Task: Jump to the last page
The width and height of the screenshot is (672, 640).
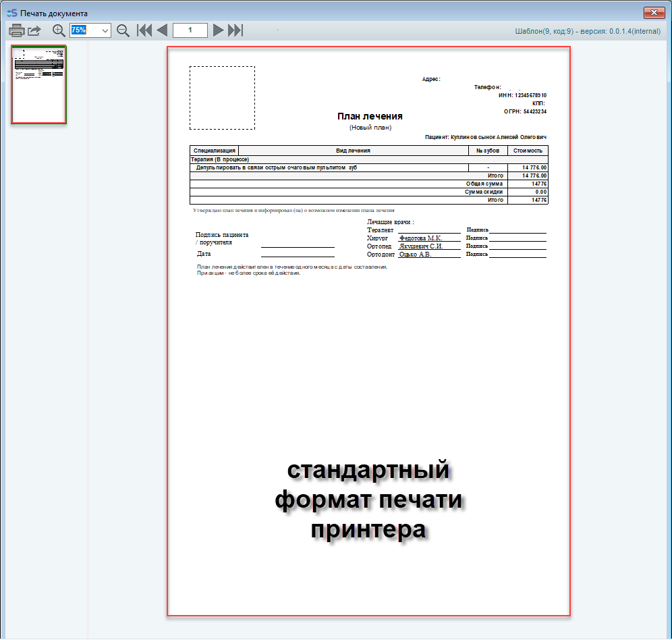Action: point(235,30)
